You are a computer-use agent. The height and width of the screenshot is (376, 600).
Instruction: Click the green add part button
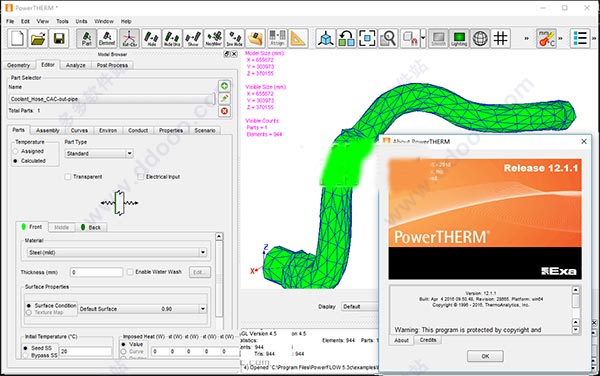click(224, 86)
